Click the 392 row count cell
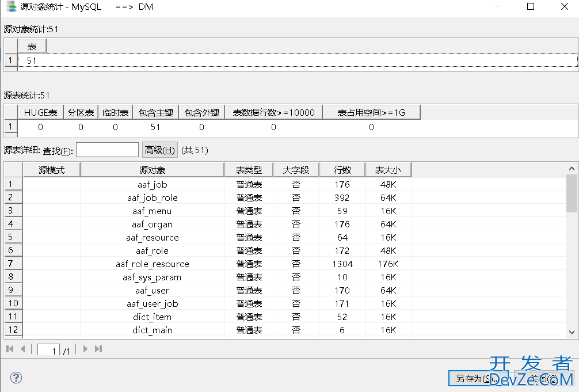 pos(342,197)
